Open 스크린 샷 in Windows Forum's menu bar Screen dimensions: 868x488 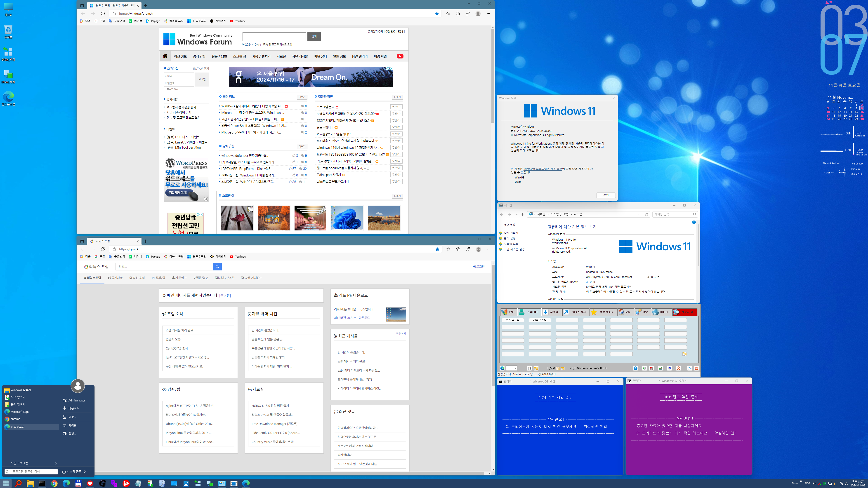pos(240,56)
